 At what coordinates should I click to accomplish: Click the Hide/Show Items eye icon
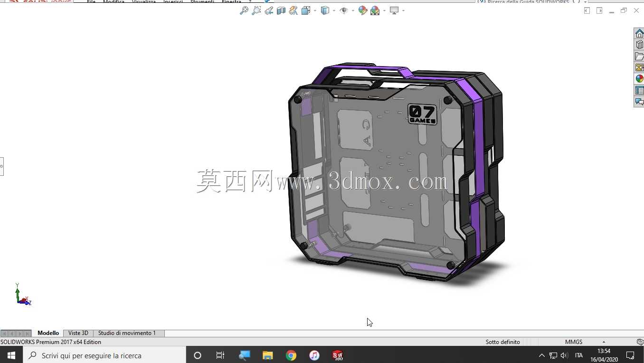point(344,10)
